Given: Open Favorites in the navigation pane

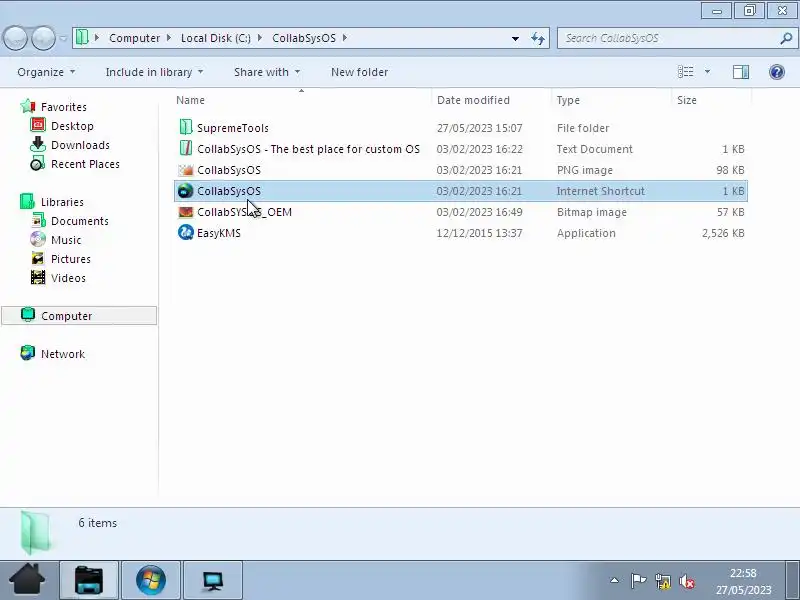Looking at the screenshot, I should 64,107.
